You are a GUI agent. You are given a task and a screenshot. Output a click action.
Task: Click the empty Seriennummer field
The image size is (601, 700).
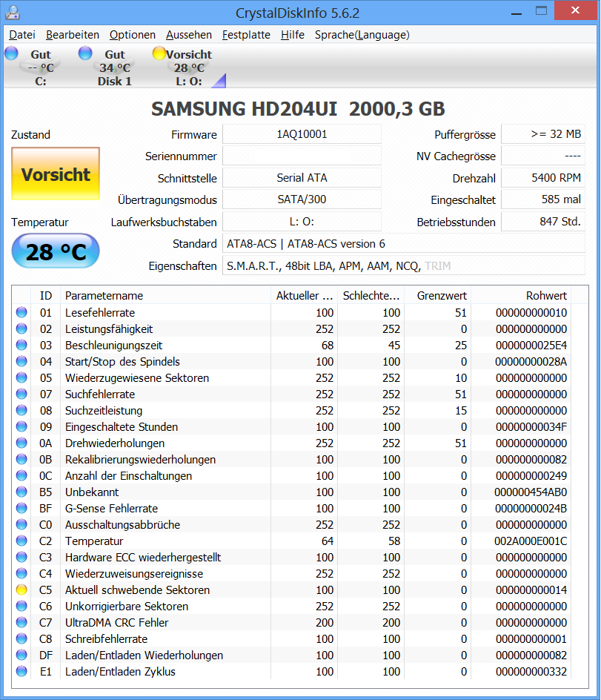click(x=302, y=156)
